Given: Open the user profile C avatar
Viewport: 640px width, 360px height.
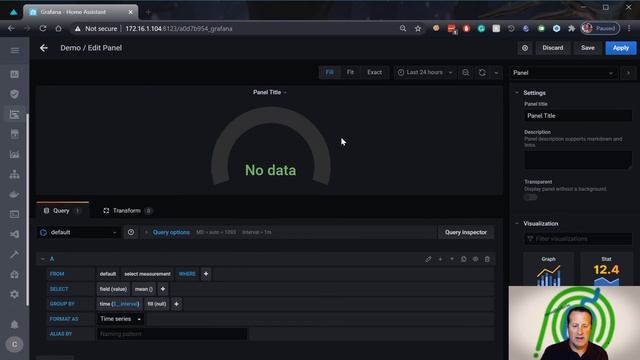Looking at the screenshot, I should pos(15,344).
